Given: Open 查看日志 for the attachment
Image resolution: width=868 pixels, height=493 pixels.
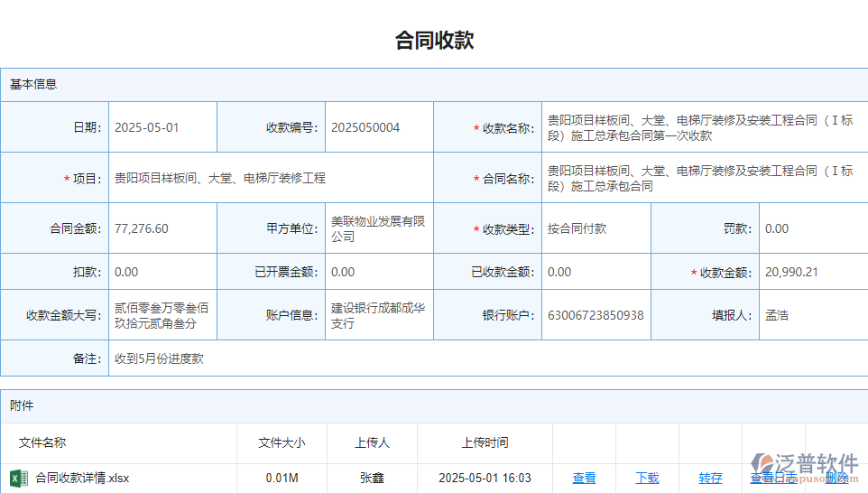Looking at the screenshot, I should pos(772,478).
